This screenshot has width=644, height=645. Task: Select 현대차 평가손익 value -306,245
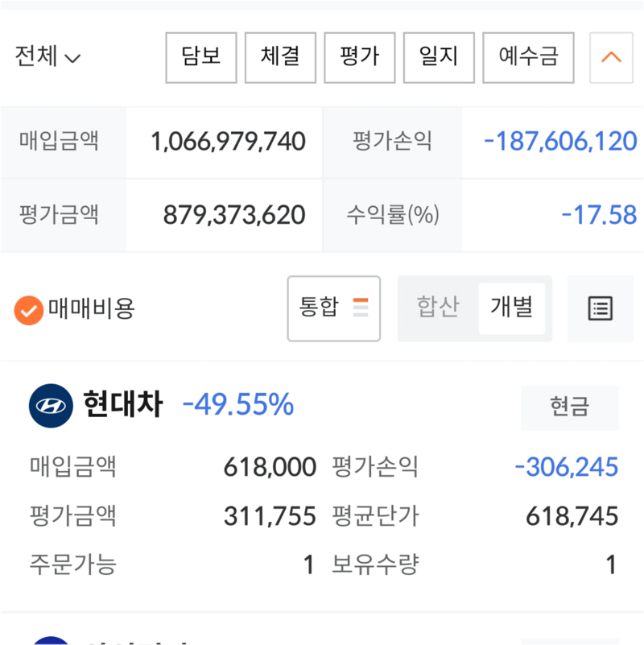point(566,467)
